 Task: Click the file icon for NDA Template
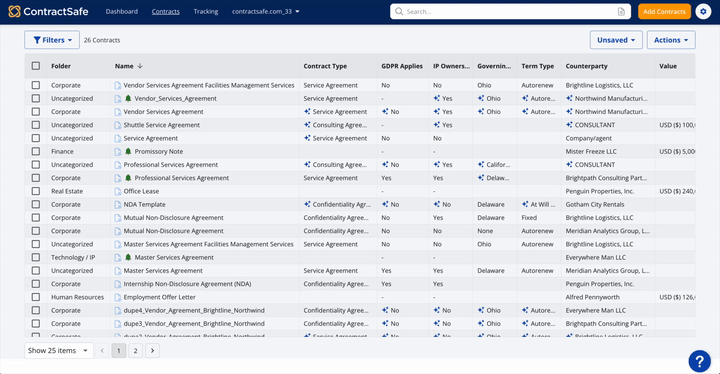coord(118,204)
